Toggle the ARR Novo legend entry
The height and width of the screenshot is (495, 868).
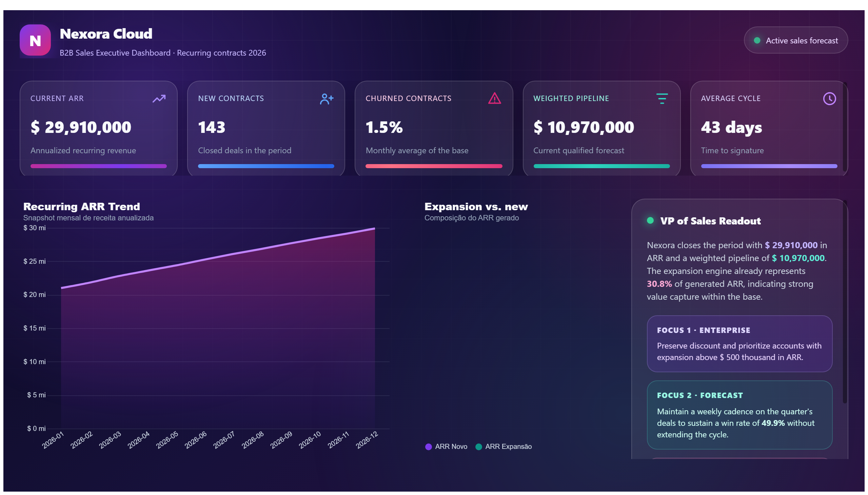coord(446,447)
